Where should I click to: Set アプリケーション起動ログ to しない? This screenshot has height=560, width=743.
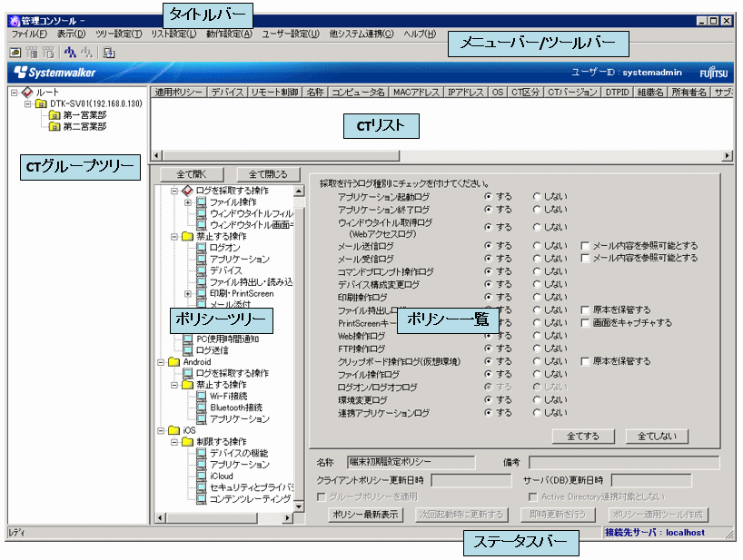(537, 196)
